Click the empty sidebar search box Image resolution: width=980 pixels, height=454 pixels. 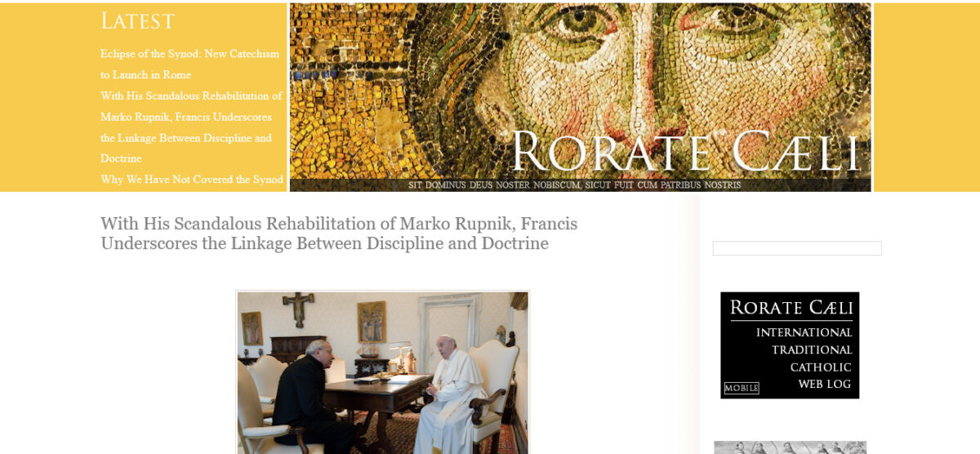[797, 248]
